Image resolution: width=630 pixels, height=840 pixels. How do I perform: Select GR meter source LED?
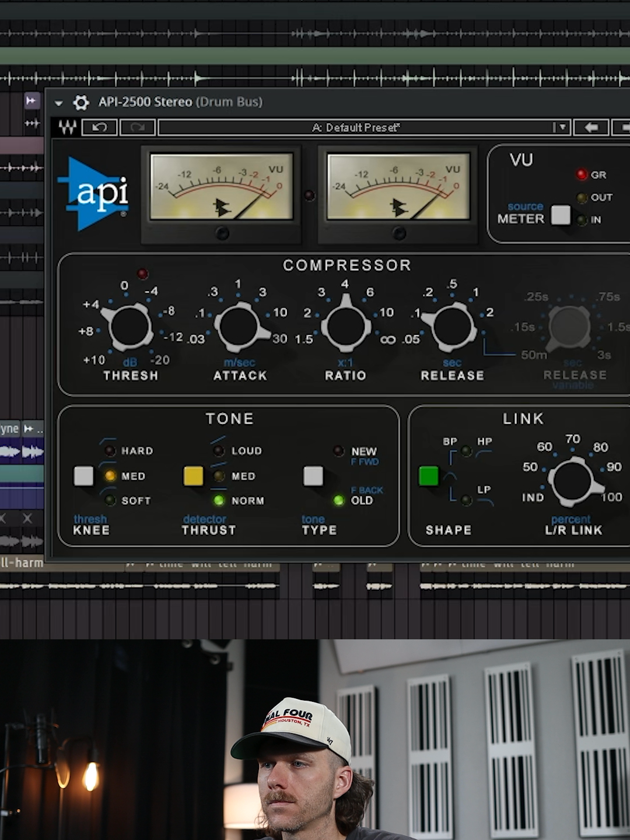coord(581,174)
